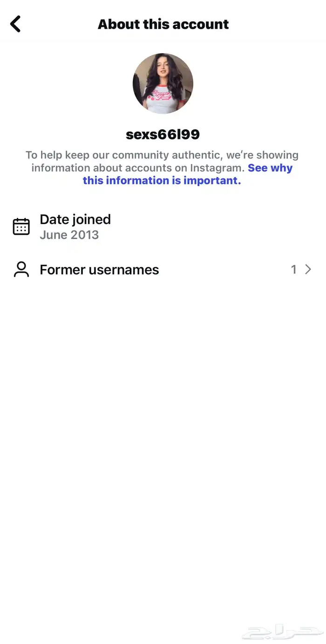Click the former usernames count '1'

(293, 269)
